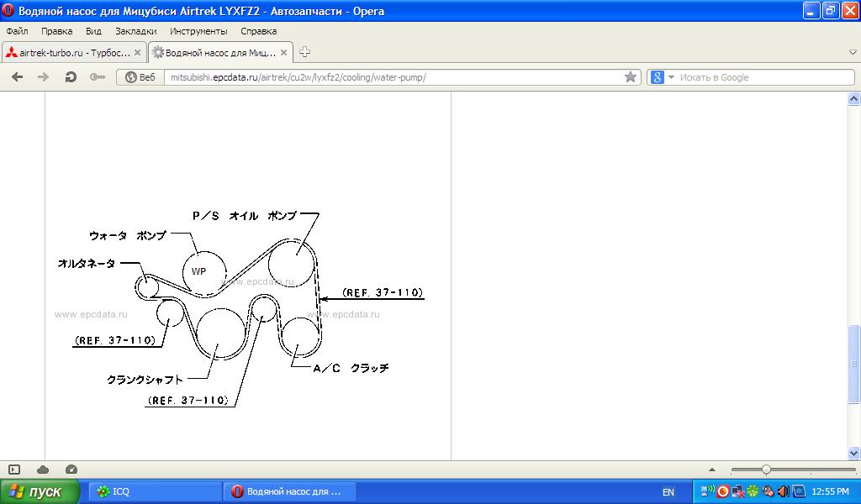
Task: Toggle Opera panels icon in status bar
Action: click(14, 470)
